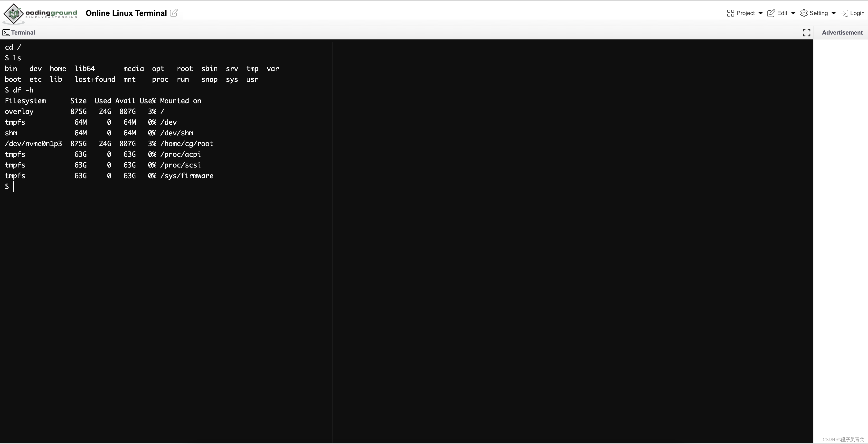
Task: Select the Edit menu item
Action: [x=781, y=12]
